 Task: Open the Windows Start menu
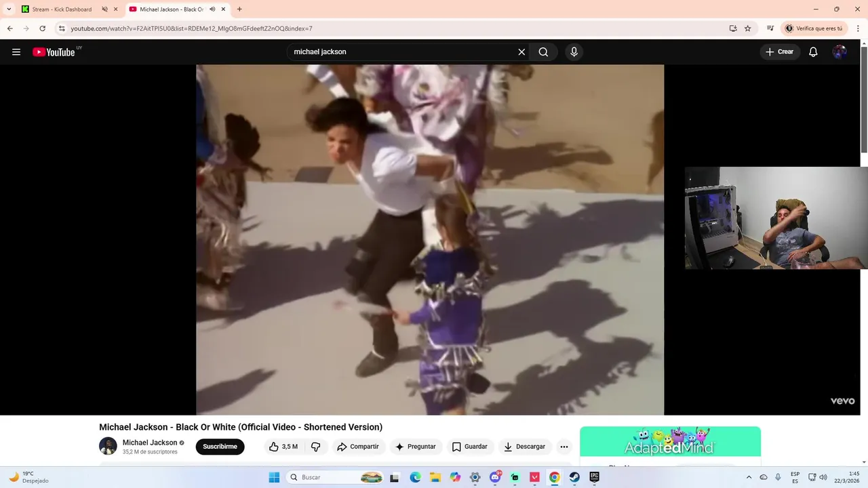tap(274, 477)
